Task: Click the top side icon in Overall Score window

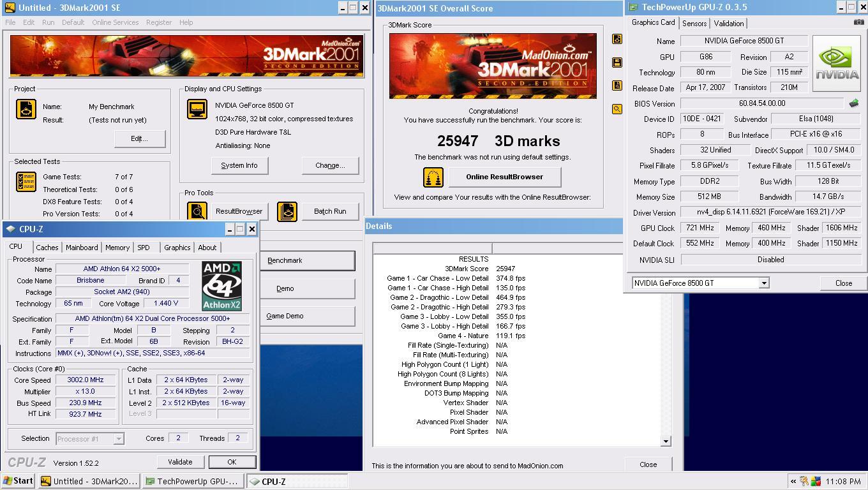Action: 617,39
